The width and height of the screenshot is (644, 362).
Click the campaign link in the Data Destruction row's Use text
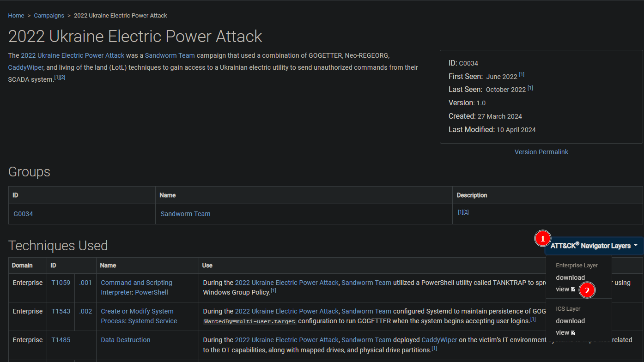287,340
